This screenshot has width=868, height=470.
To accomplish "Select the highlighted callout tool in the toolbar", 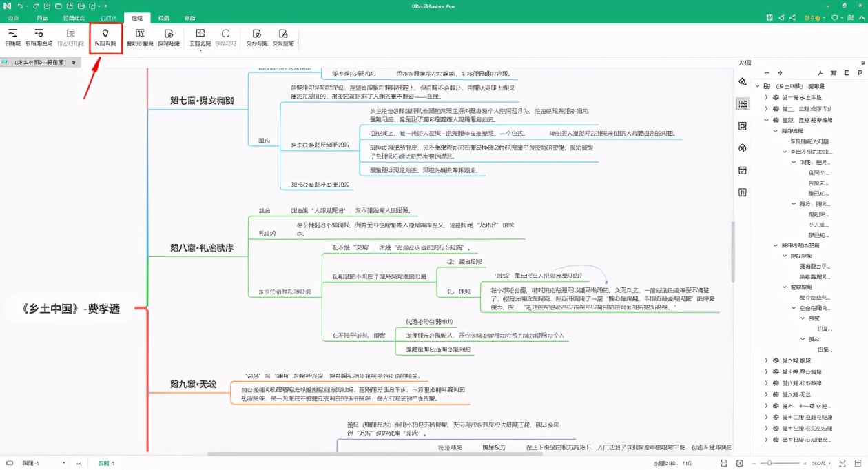I will [x=105, y=36].
